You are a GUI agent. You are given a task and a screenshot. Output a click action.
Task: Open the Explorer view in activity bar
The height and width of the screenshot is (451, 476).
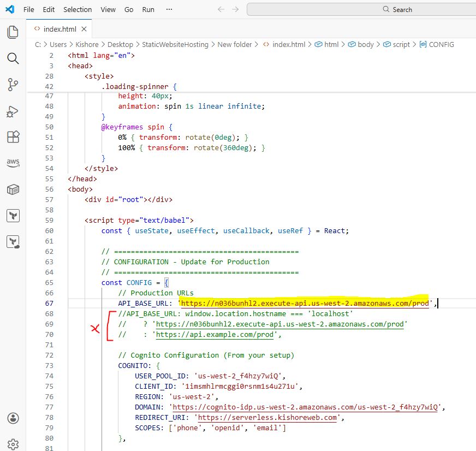click(x=13, y=32)
